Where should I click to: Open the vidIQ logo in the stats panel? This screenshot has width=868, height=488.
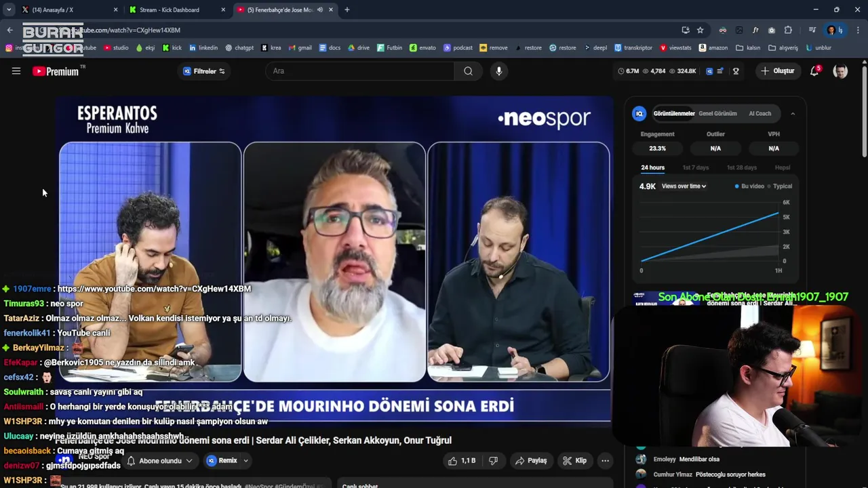point(639,114)
